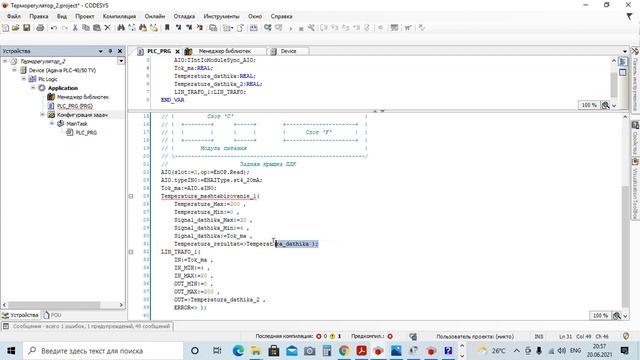Cut selection with the scissors icon
The width and height of the screenshot is (640, 360).
(x=75, y=28)
